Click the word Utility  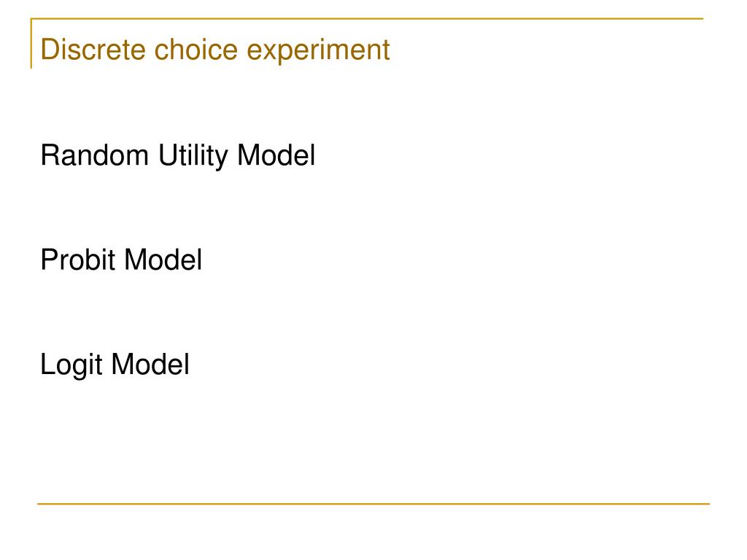[193, 156]
